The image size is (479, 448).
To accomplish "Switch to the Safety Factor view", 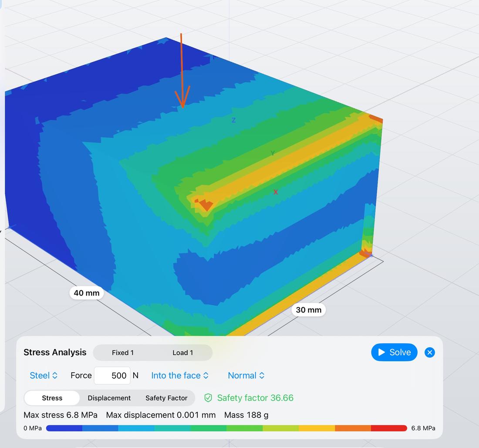I will point(166,398).
